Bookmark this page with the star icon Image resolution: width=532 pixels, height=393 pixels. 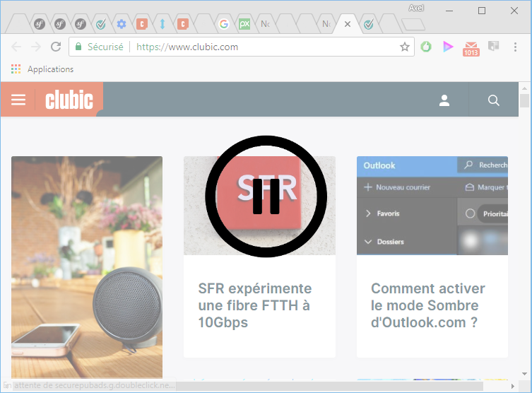pos(404,47)
